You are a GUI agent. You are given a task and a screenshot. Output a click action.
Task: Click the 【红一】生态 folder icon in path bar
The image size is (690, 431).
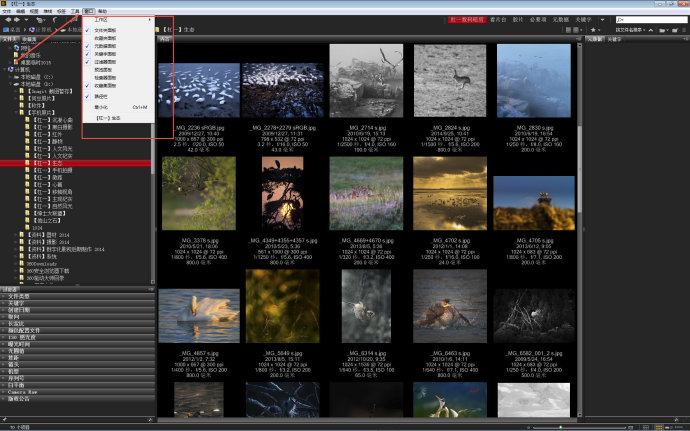point(158,29)
